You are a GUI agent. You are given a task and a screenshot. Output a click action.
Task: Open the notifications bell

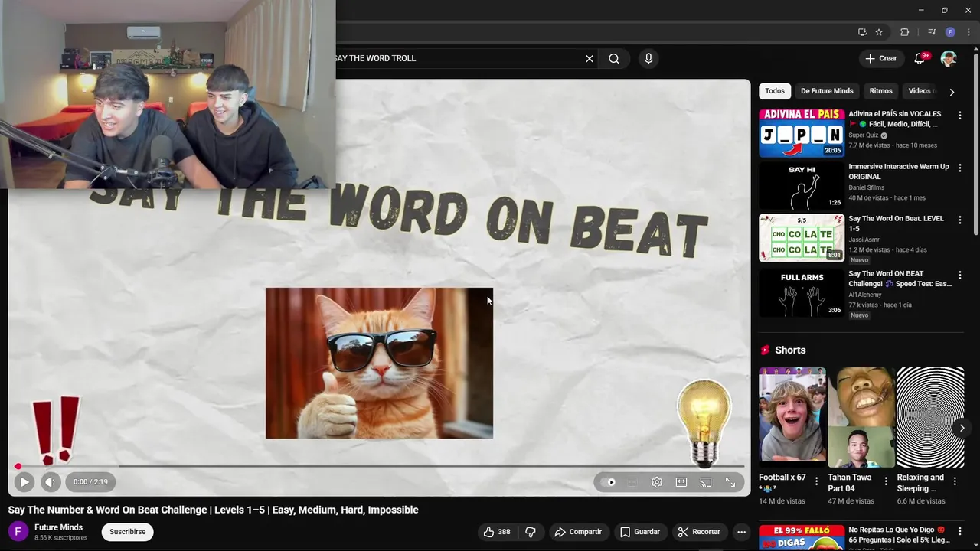tap(921, 58)
